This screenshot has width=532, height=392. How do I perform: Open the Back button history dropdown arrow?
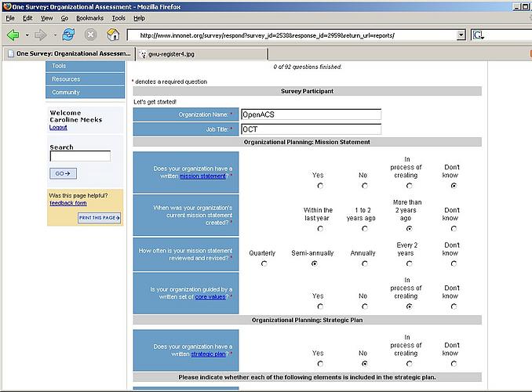(x=27, y=35)
